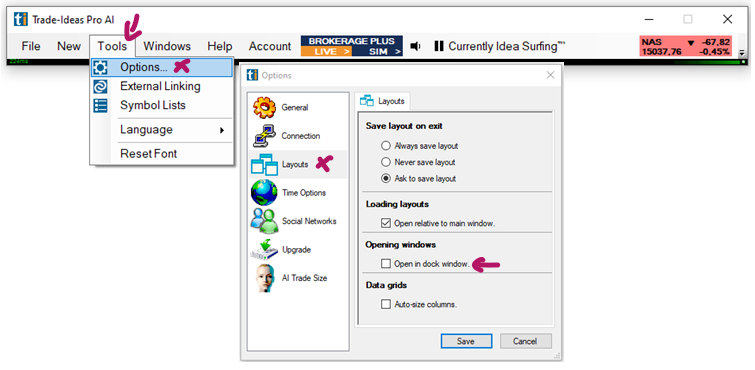
Task: Open the General options gear icon
Action: coord(264,107)
